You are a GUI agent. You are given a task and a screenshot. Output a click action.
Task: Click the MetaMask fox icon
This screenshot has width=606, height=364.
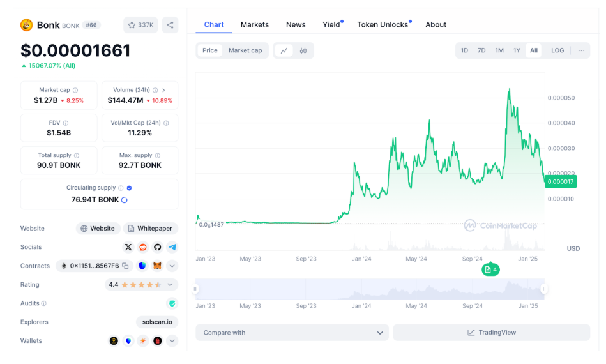pyautogui.click(x=157, y=266)
